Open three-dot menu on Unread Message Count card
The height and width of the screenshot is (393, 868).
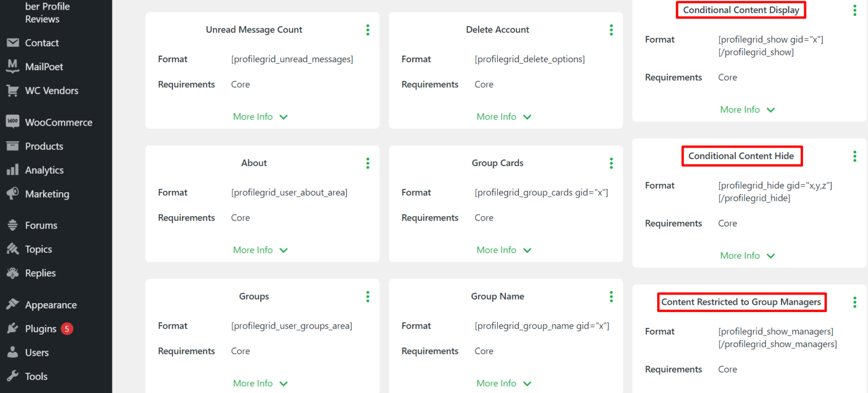368,30
